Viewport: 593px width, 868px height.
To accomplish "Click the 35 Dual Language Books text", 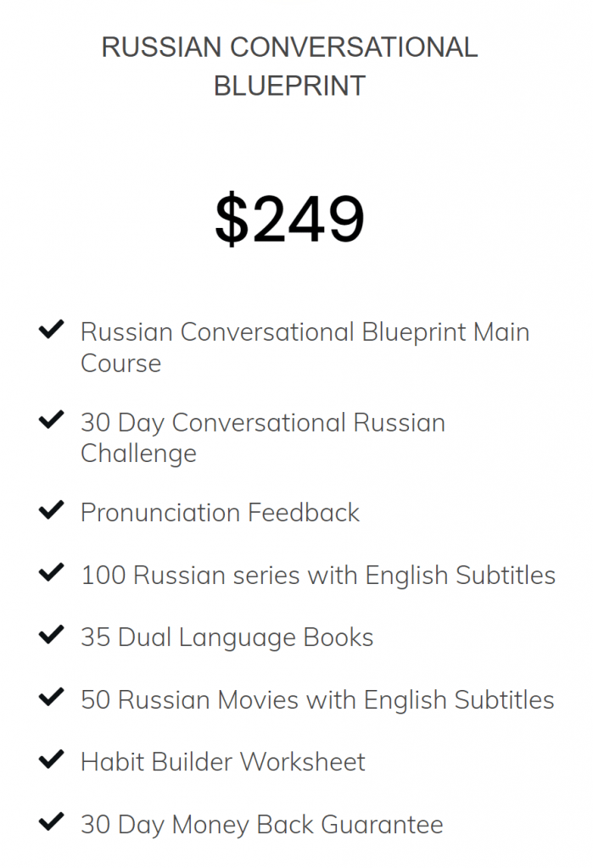I will 227,637.
